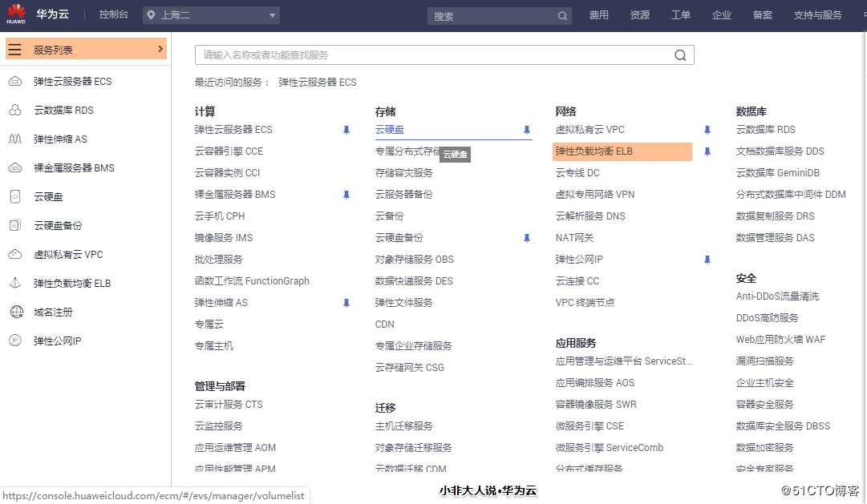Open the CDN service link

pos(384,325)
